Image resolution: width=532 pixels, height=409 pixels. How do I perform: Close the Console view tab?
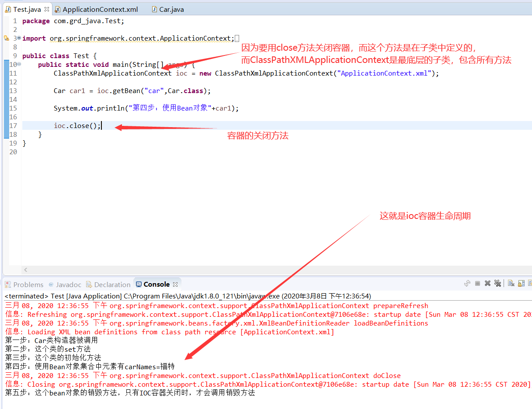click(175, 284)
